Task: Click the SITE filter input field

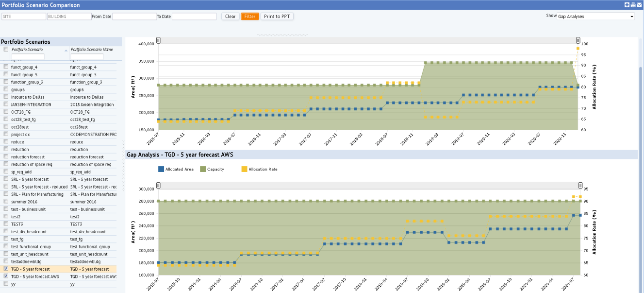Action: coord(23,17)
